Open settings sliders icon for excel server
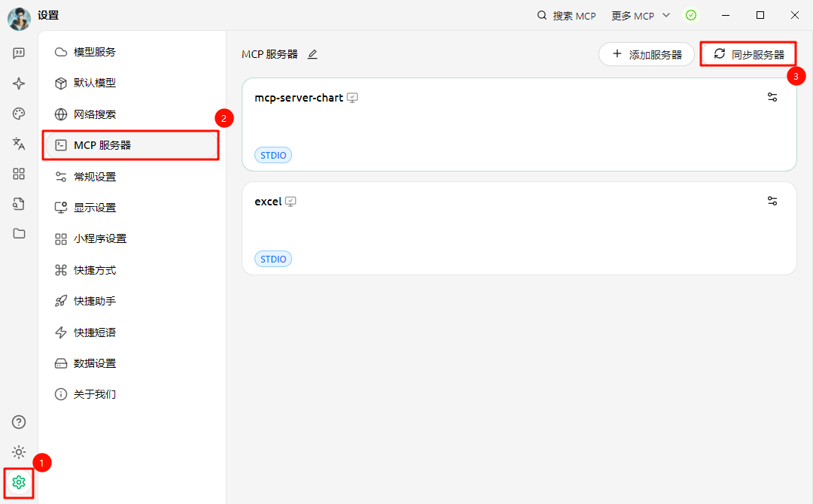 tap(772, 201)
